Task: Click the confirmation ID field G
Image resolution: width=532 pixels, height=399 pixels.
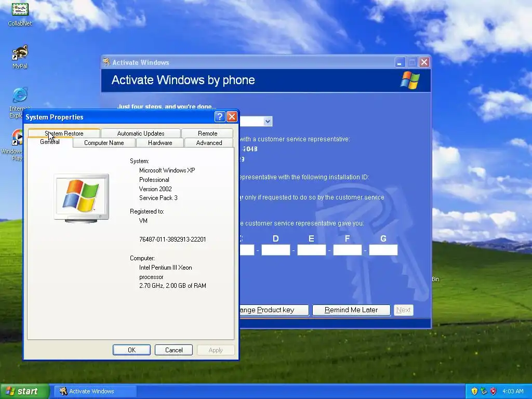Action: point(383,250)
